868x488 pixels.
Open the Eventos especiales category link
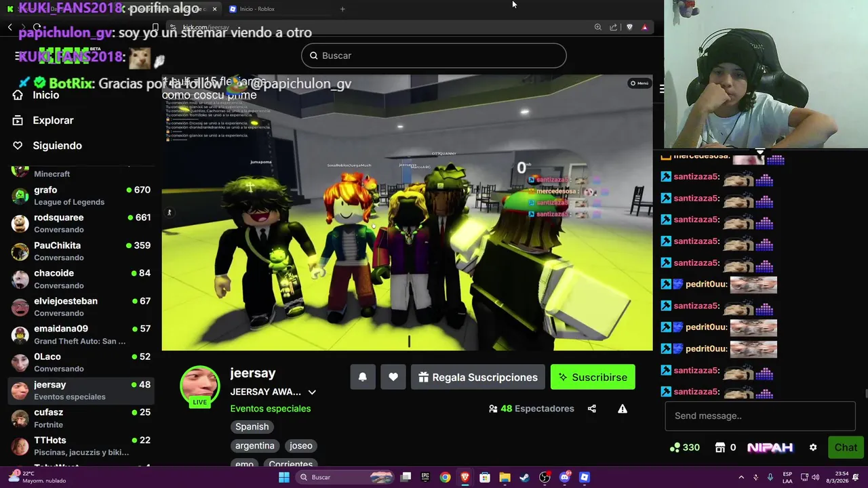pyautogui.click(x=270, y=409)
